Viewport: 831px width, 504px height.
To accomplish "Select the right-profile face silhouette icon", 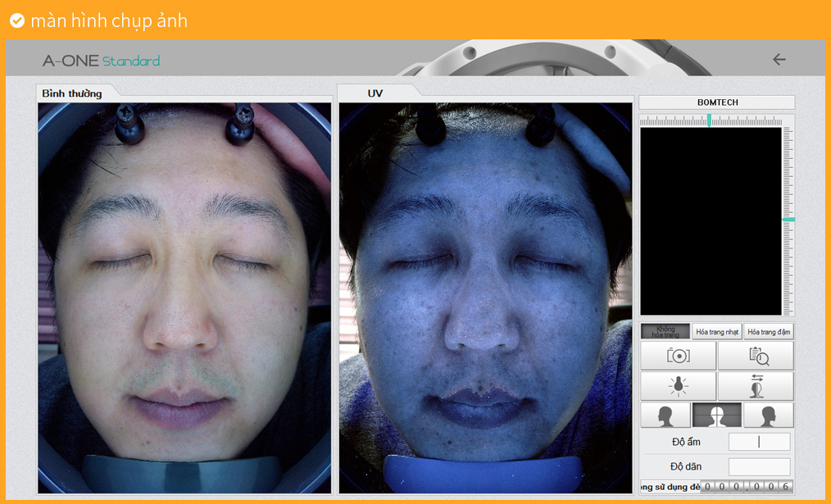I will (768, 415).
